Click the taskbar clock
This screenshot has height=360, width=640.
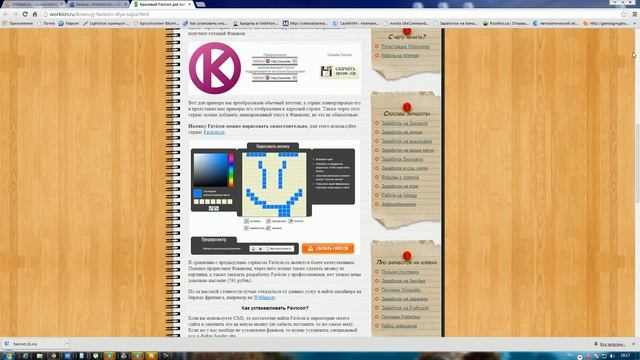[x=625, y=356]
